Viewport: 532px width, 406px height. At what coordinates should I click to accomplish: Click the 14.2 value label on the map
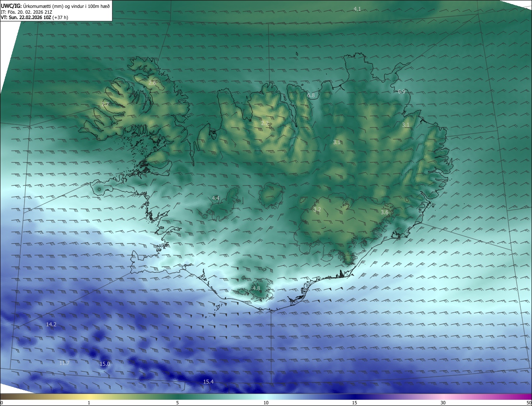[51, 324]
